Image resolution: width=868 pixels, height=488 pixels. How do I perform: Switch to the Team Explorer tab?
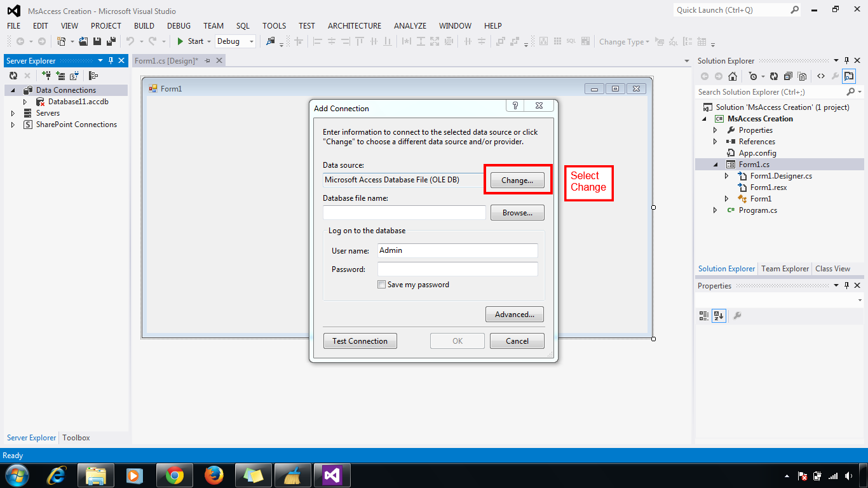point(784,268)
